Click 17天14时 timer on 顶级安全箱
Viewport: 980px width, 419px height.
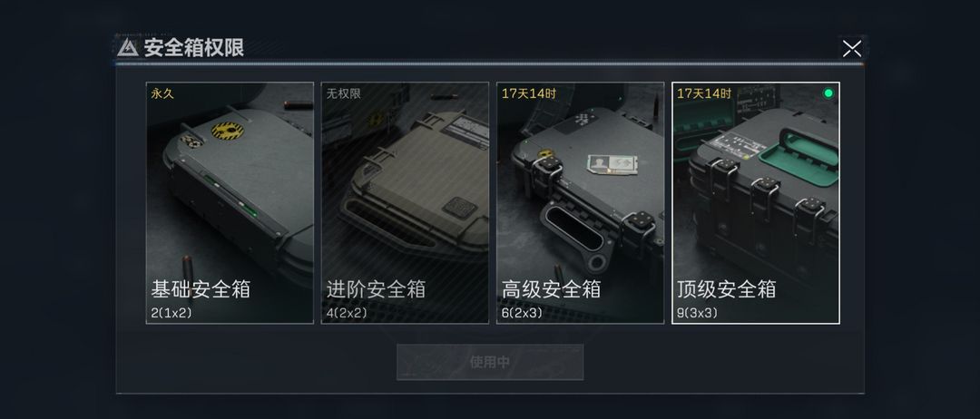tap(704, 93)
